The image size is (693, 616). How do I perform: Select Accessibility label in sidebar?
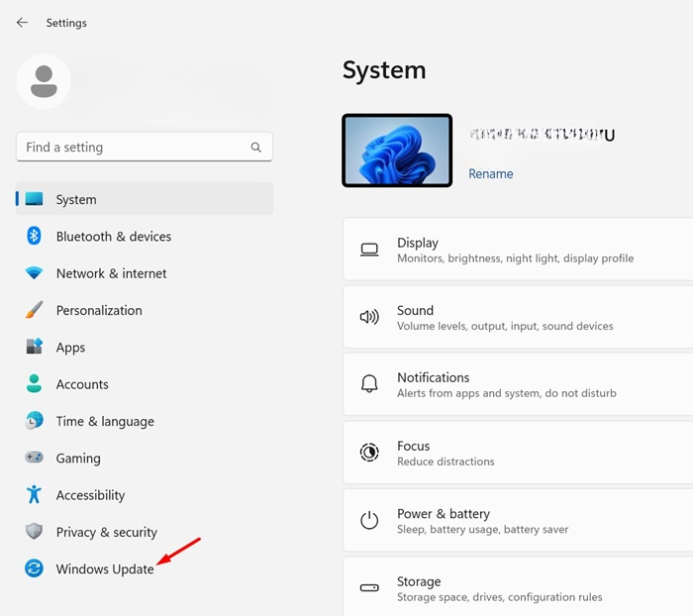(91, 495)
